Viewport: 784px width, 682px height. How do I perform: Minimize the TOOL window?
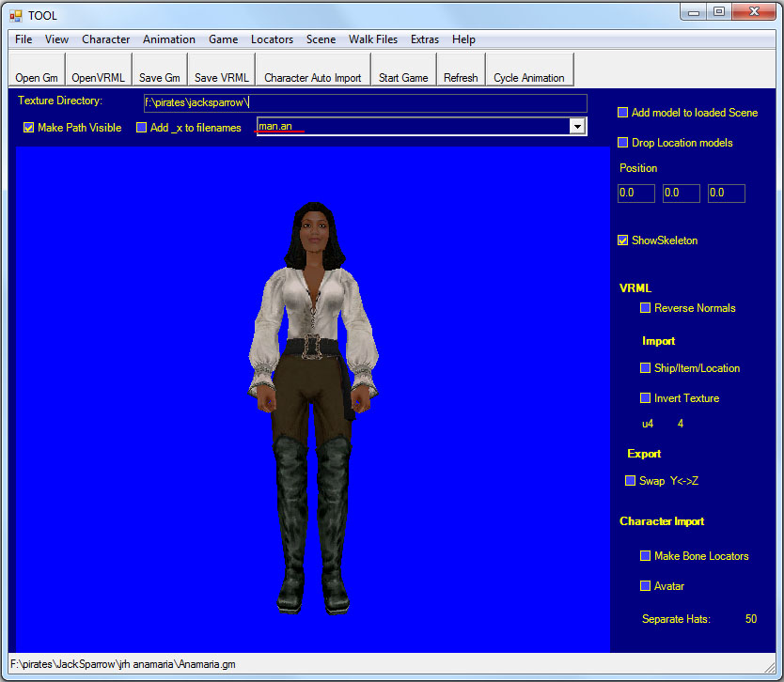pos(694,12)
